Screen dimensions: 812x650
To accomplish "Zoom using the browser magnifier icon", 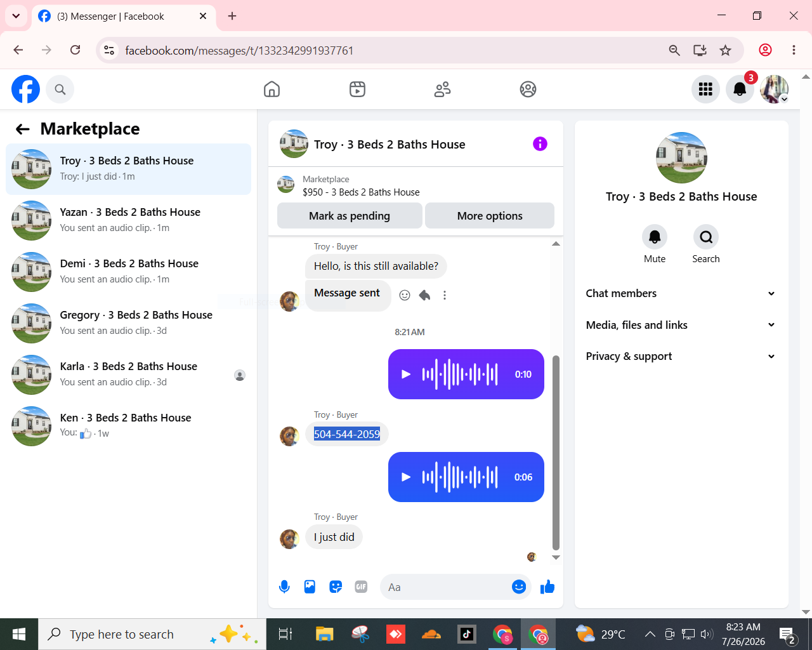I will [x=674, y=50].
